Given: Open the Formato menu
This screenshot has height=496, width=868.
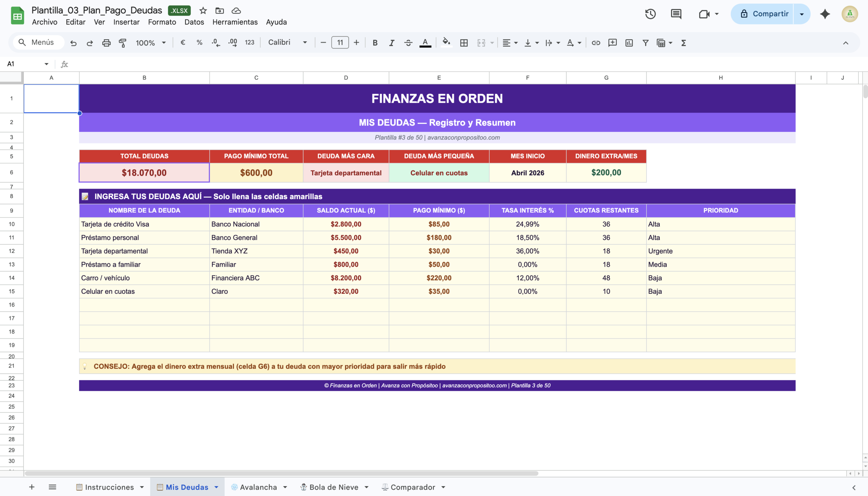Looking at the screenshot, I should [x=162, y=22].
